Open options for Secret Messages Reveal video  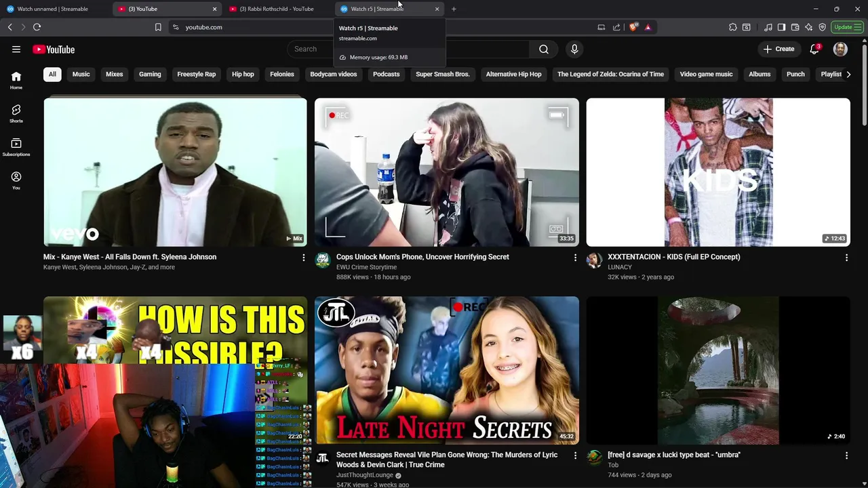[575, 455]
